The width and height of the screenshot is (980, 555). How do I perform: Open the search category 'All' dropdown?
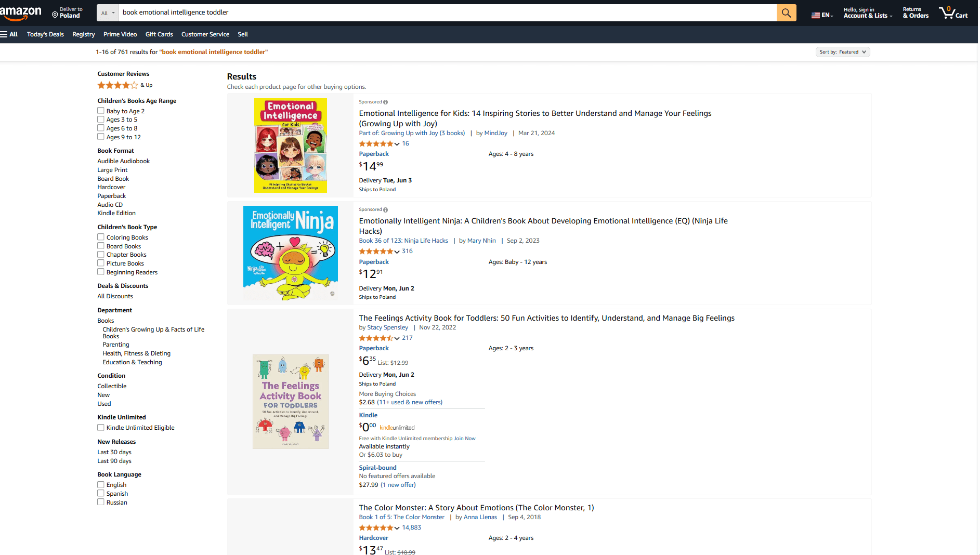click(107, 12)
